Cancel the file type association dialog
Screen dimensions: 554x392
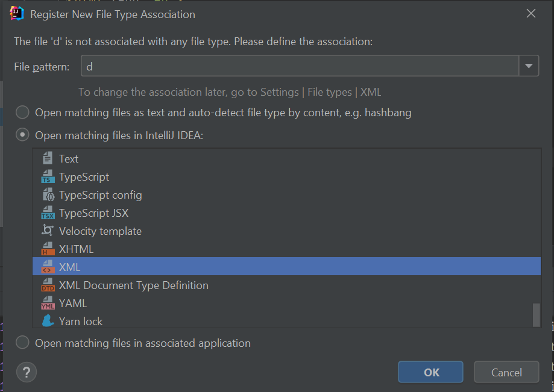(x=506, y=372)
